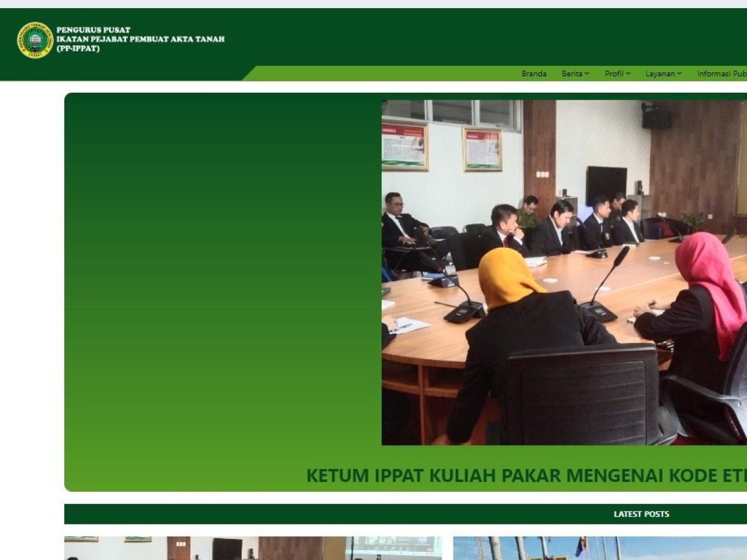Open the Layanan dropdown
Screen dimensions: 747x560
(x=660, y=74)
